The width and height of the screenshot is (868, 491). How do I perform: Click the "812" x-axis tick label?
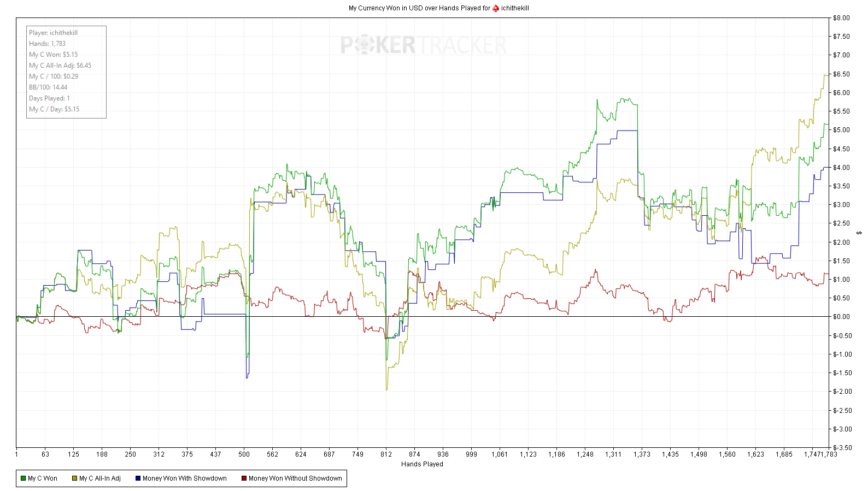tap(386, 454)
